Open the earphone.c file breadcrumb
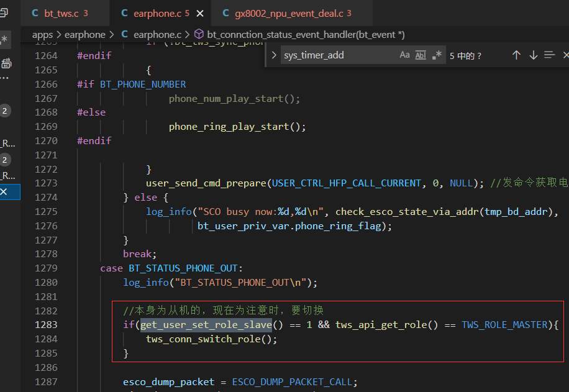The width and height of the screenshot is (569, 392). tap(152, 35)
